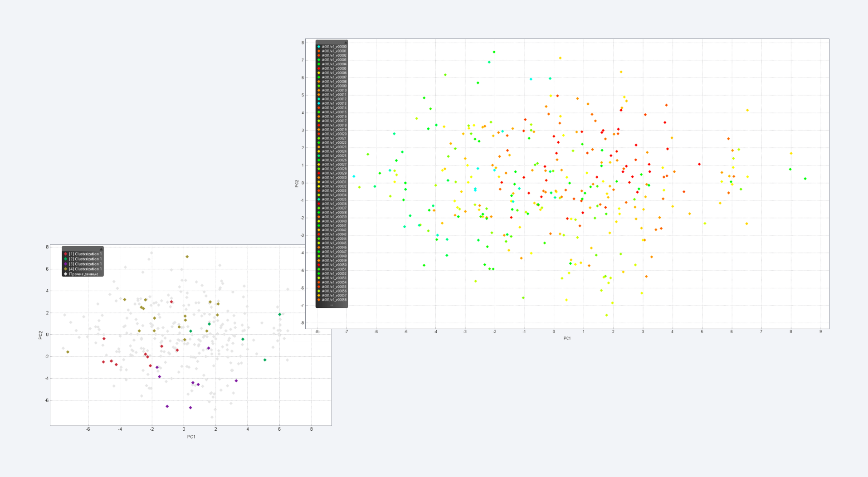Click the PC2 axis label of large scatter plot
The width and height of the screenshot is (868, 477).
pyautogui.click(x=297, y=183)
